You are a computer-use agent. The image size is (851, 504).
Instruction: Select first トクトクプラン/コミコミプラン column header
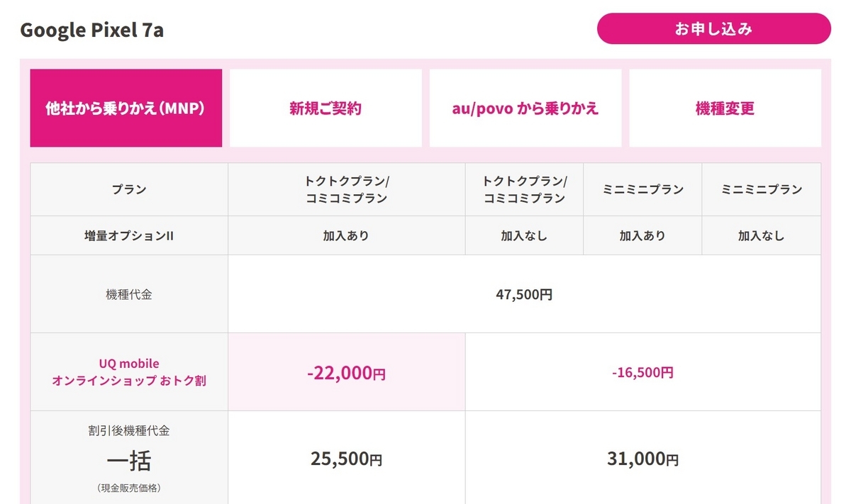click(347, 189)
